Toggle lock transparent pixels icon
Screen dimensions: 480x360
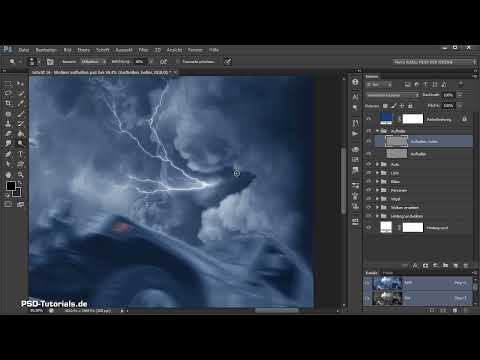click(x=385, y=106)
